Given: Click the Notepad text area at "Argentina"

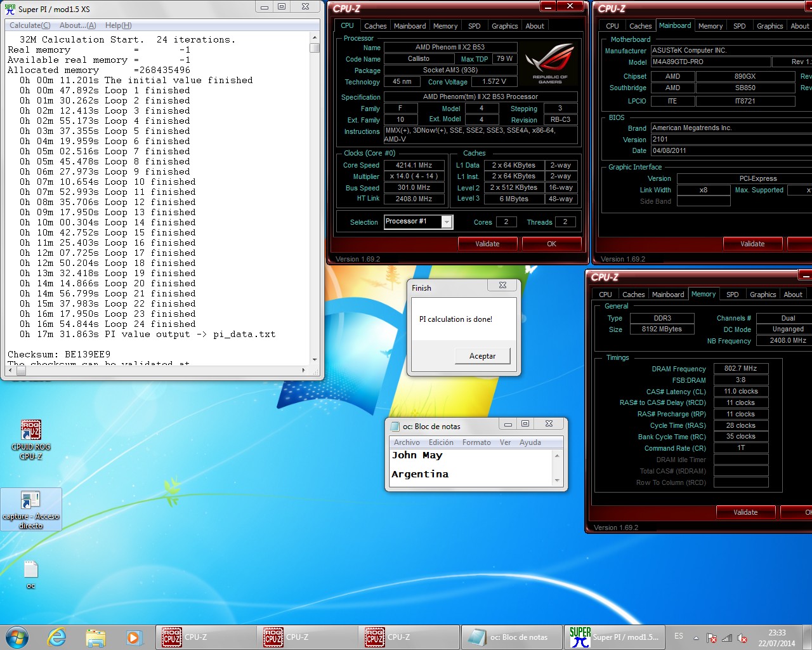Looking at the screenshot, I should (420, 474).
